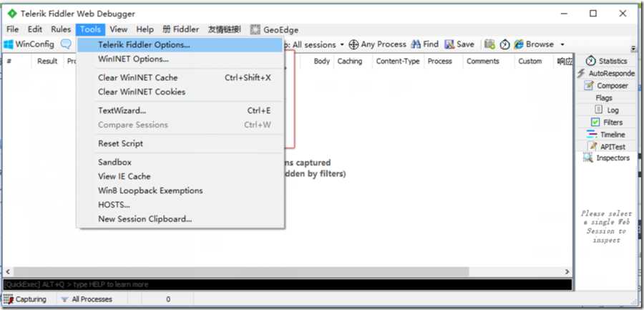Click the Filters green checkmark icon

pos(595,122)
